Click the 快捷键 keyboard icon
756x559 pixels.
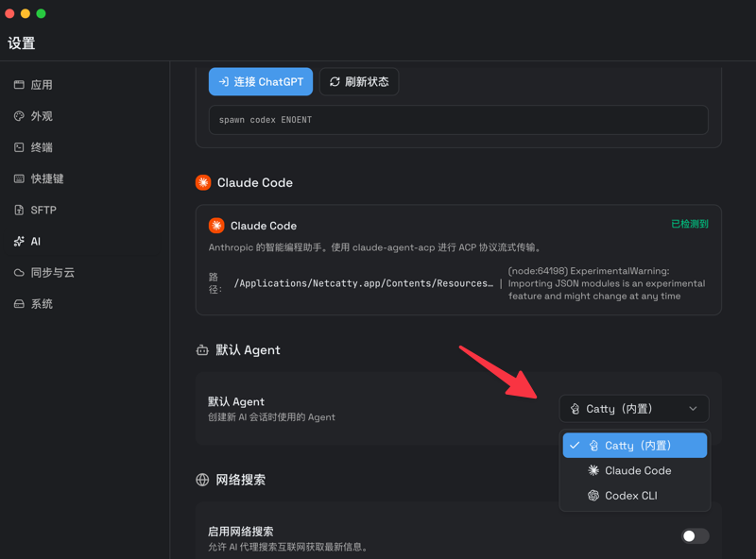pos(19,178)
